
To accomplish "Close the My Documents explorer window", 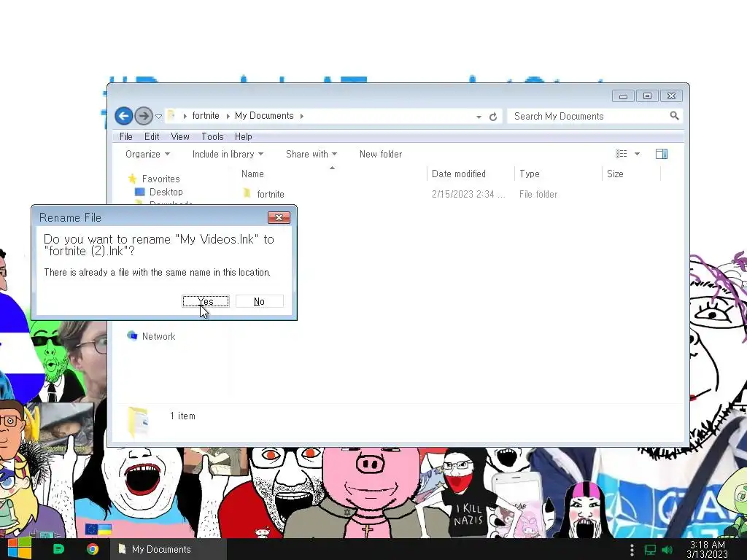I will pos(671,96).
